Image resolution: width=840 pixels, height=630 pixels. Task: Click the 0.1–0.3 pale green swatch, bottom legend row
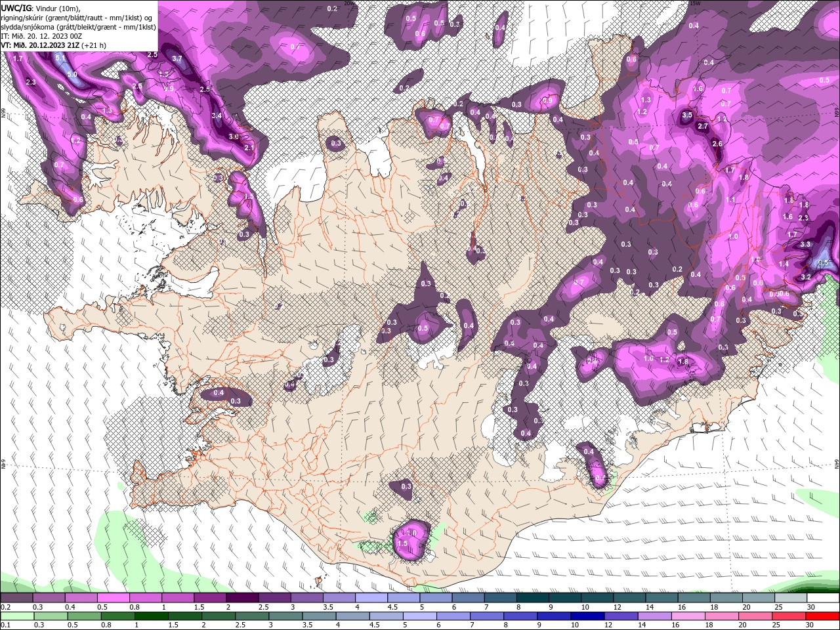pyautogui.click(x=17, y=616)
